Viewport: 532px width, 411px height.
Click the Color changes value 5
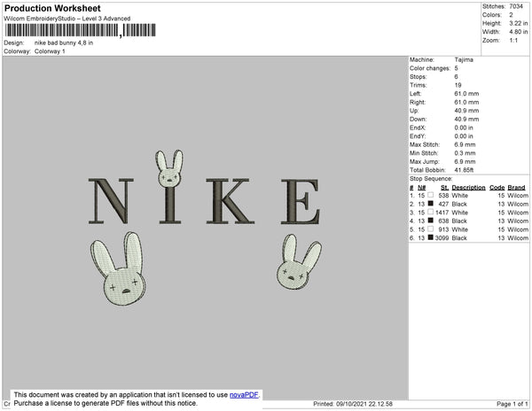tap(457, 68)
